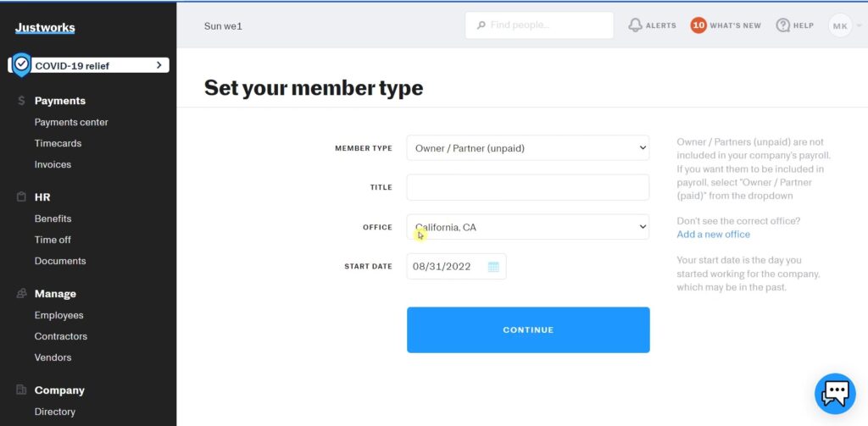Click the Company building icon

click(21, 390)
